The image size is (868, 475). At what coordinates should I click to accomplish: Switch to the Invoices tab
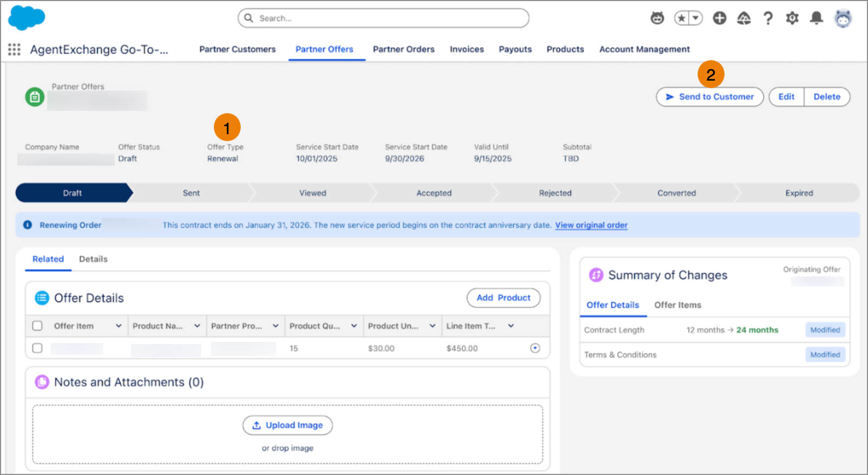(x=467, y=49)
